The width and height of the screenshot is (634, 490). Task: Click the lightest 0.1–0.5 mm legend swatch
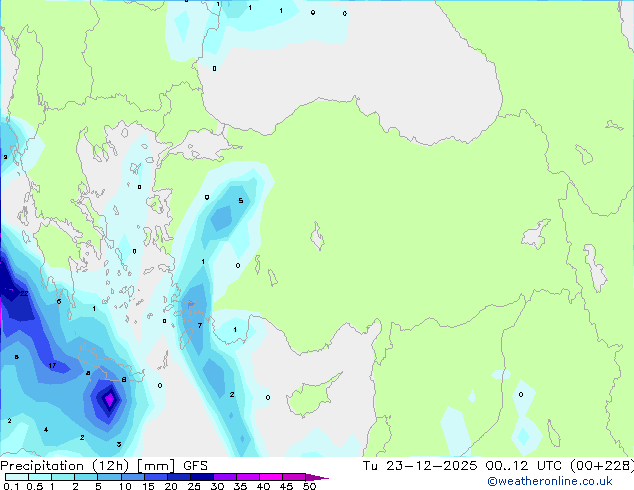[x=17, y=477]
